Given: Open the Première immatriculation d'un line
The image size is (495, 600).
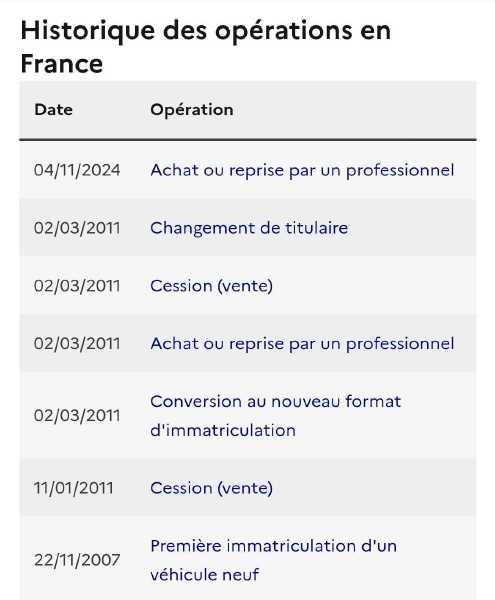Looking at the screenshot, I should click(274, 546).
